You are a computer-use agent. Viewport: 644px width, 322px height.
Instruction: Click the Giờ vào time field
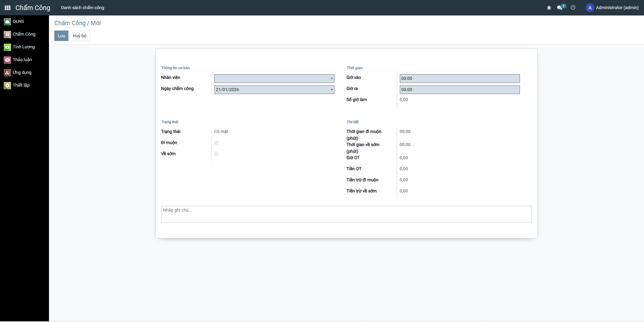pos(460,79)
